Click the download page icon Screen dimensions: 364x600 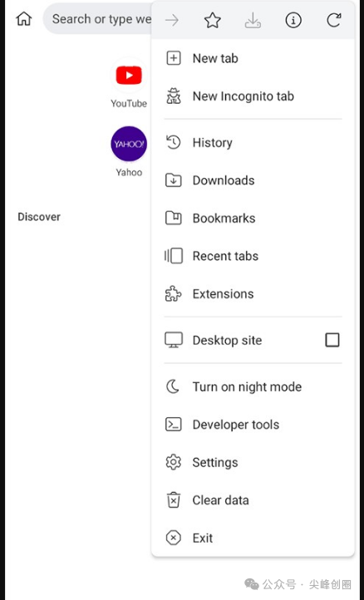click(253, 20)
